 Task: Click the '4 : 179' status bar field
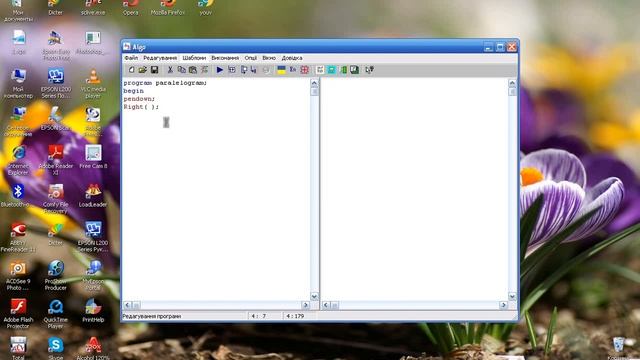295,316
